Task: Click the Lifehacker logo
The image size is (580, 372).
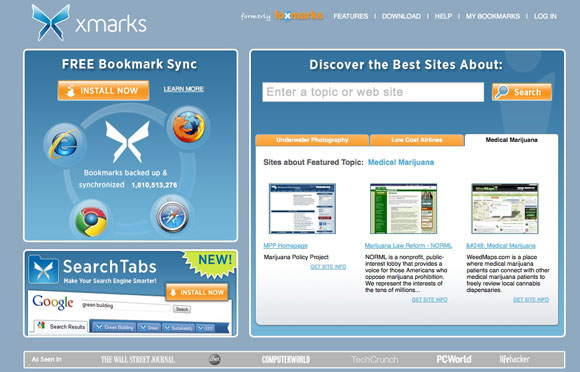Action: tap(515, 359)
